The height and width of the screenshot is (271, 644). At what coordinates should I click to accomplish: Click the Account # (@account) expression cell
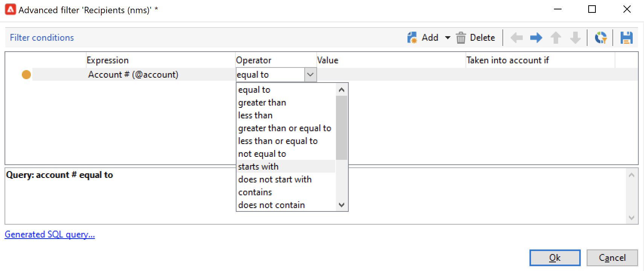click(133, 75)
